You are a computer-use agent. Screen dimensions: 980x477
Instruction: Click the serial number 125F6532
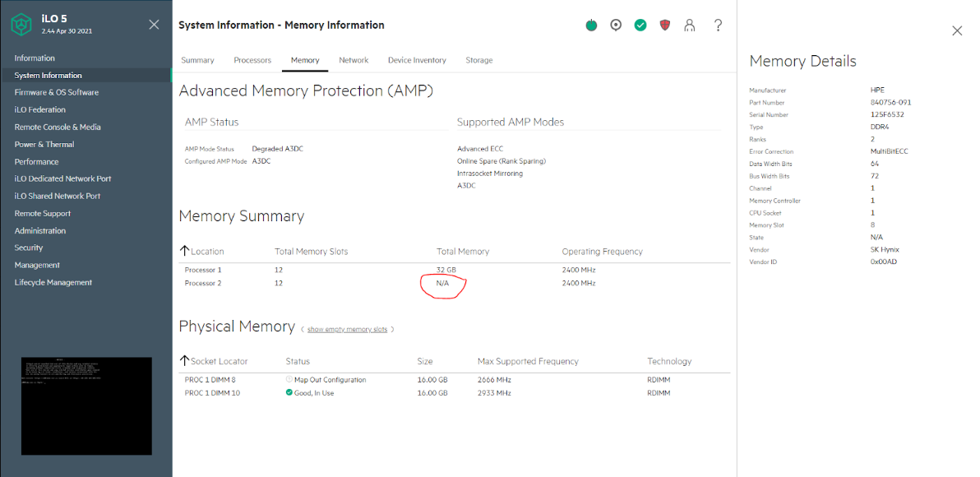click(x=887, y=114)
